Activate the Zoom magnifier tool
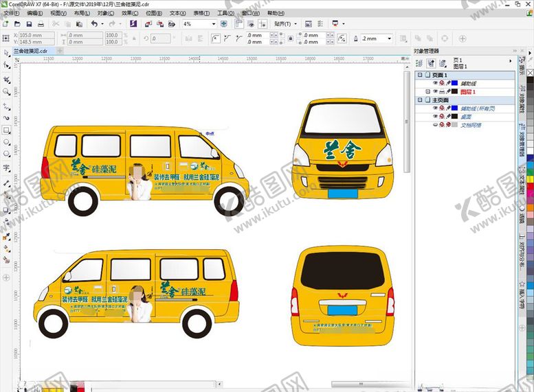The image size is (534, 392). tap(6, 91)
